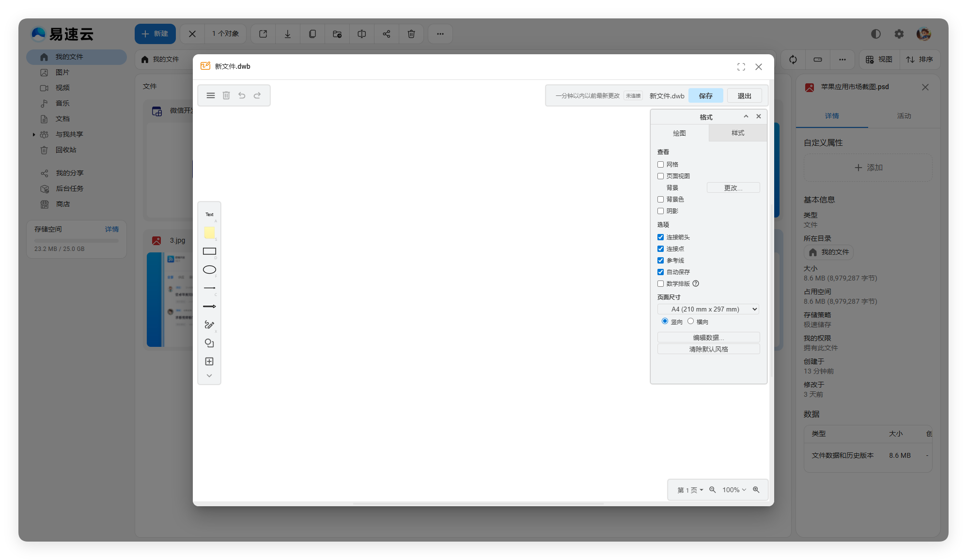
Task: Zoom out using the magnifier minus icon
Action: pyautogui.click(x=713, y=490)
